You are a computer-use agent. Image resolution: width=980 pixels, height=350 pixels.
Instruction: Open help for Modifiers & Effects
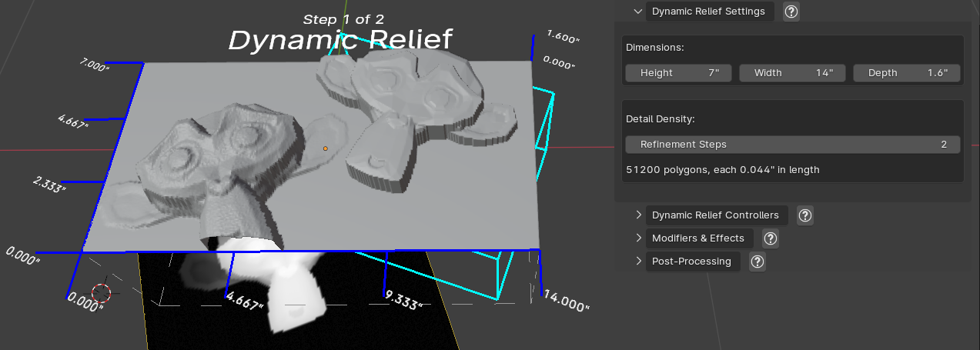tap(770, 238)
